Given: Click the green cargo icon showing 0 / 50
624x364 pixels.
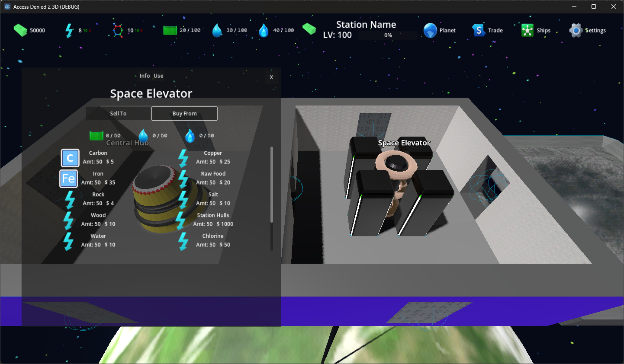Looking at the screenshot, I should click(x=96, y=136).
